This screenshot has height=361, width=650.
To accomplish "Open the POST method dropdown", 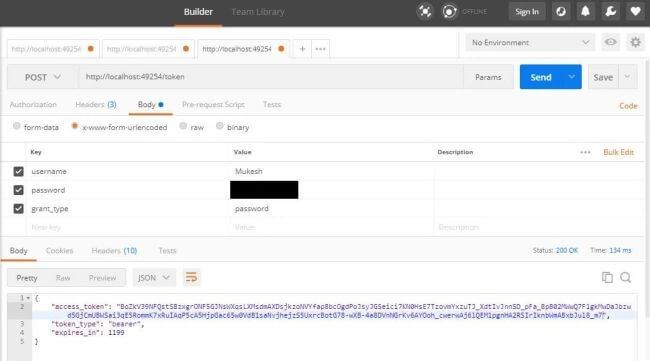I will 42,77.
